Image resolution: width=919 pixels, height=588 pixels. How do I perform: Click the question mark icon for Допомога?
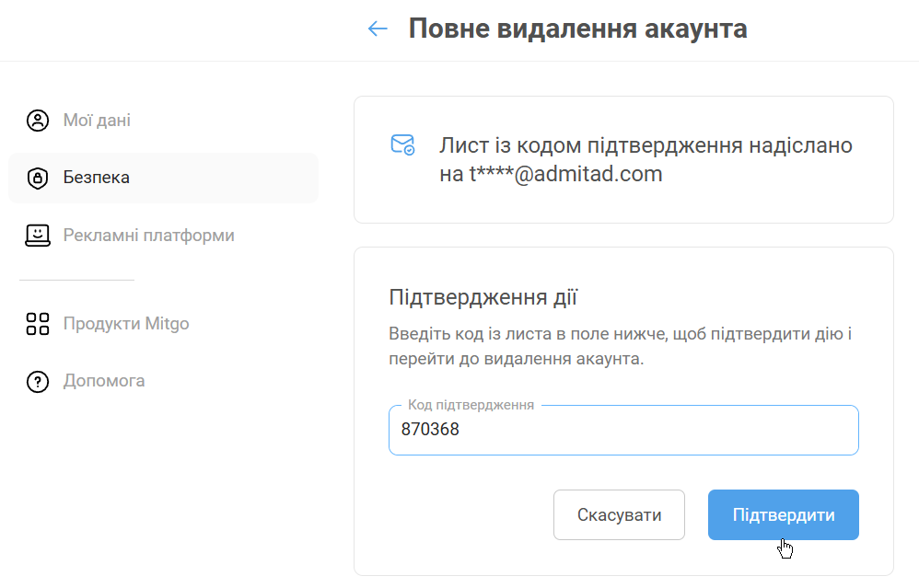point(37,381)
